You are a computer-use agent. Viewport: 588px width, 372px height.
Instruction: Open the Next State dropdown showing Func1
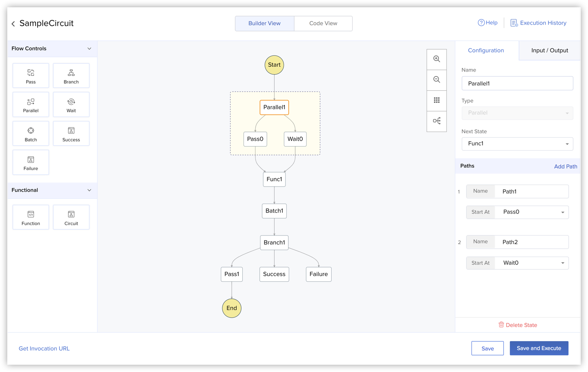tap(517, 144)
